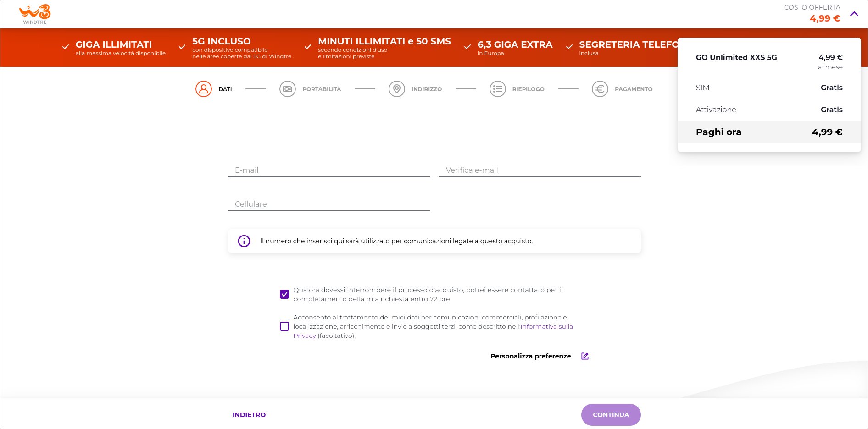Enable the commercial communications consent checkbox

point(284,326)
